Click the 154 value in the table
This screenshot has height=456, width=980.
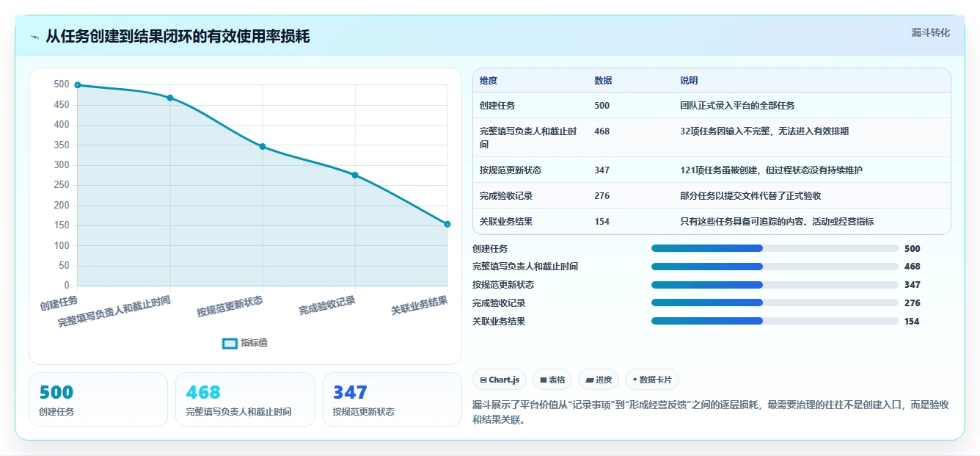601,222
